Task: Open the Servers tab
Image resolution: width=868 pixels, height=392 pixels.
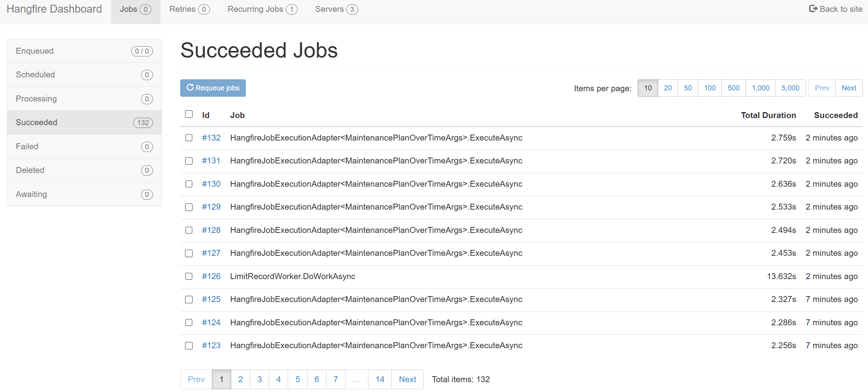Action: [x=336, y=9]
